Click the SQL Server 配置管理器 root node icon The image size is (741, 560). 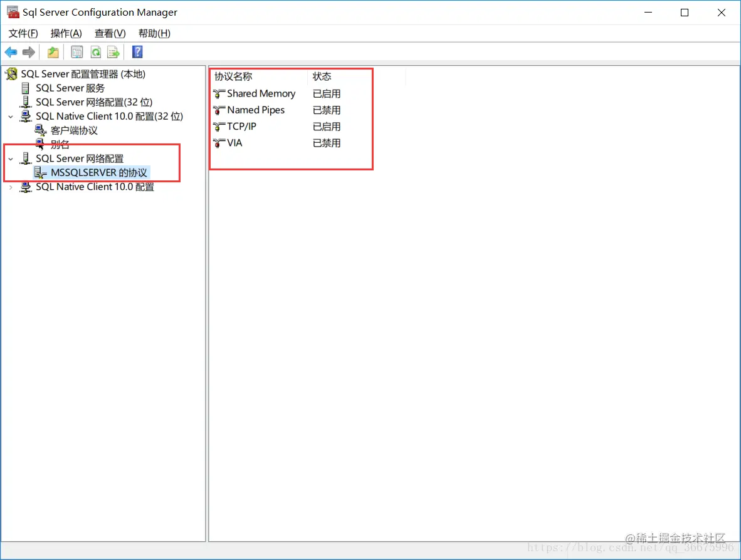(x=11, y=74)
